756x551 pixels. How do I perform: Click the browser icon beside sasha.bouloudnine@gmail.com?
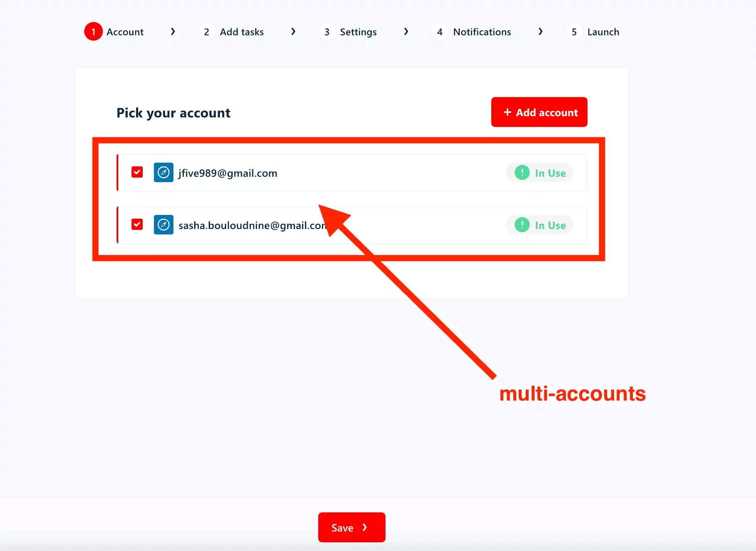coord(163,225)
